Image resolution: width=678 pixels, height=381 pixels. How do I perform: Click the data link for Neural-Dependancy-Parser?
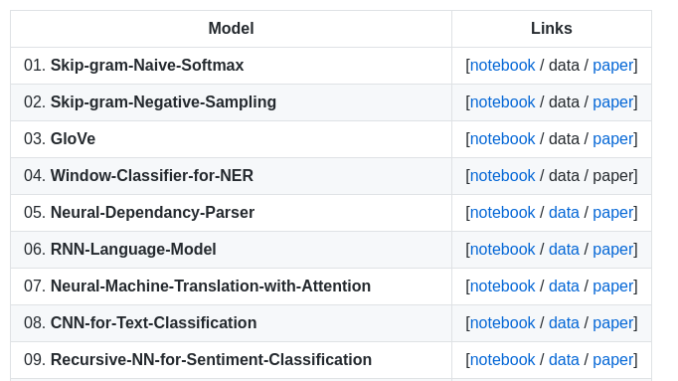coord(564,212)
